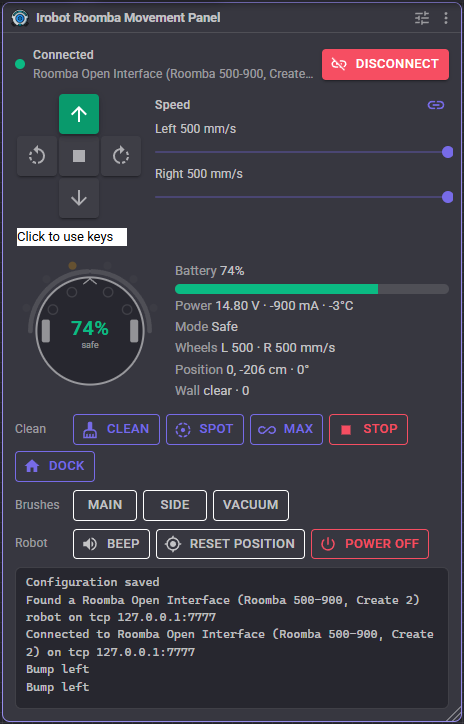Toggle the SIDE brush
Viewport: 464px width, 724px height.
click(175, 505)
